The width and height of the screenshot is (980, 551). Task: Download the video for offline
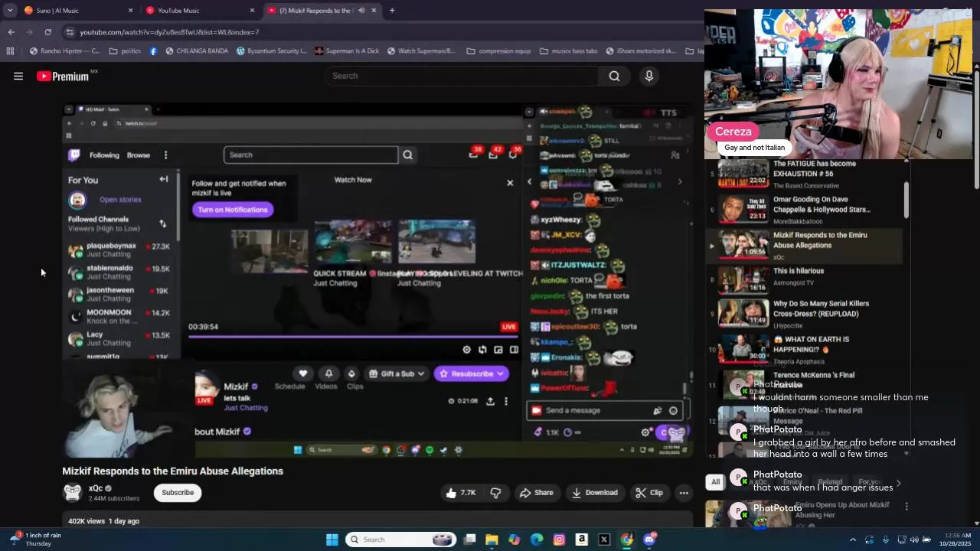pyautogui.click(x=595, y=493)
